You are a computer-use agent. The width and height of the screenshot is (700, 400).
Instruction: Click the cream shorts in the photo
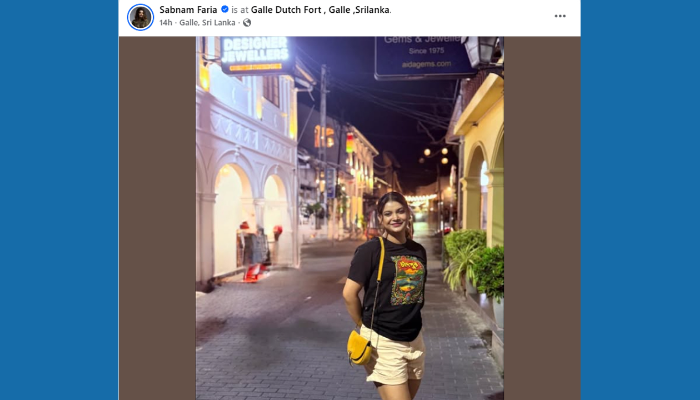[x=395, y=356]
